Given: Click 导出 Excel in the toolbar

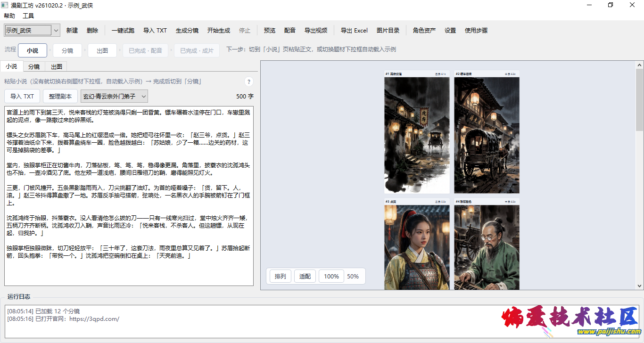Looking at the screenshot, I should [x=354, y=31].
